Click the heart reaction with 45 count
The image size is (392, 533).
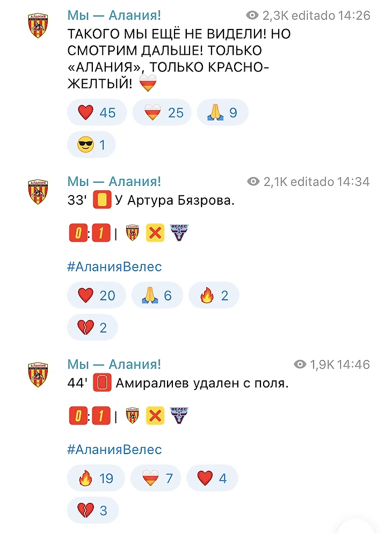97,112
